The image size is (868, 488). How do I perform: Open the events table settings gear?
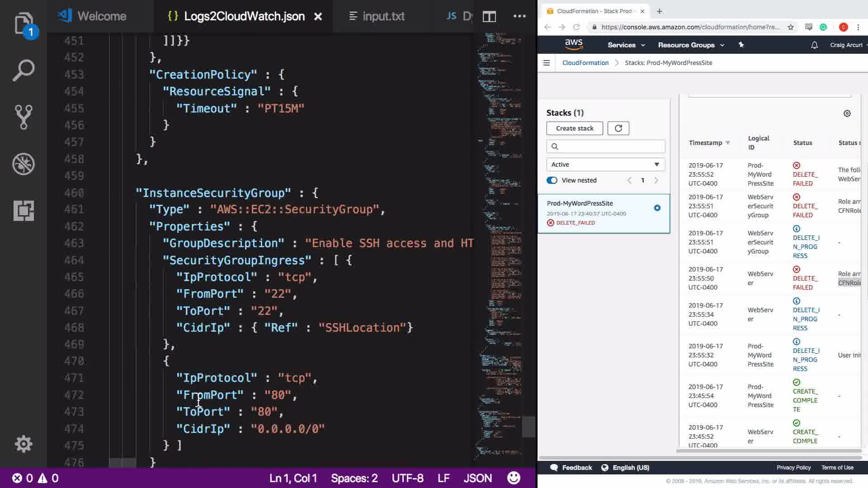click(847, 113)
